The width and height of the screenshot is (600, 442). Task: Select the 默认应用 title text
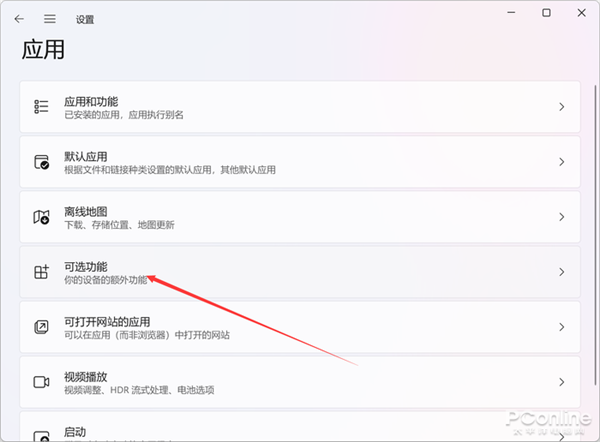point(86,156)
